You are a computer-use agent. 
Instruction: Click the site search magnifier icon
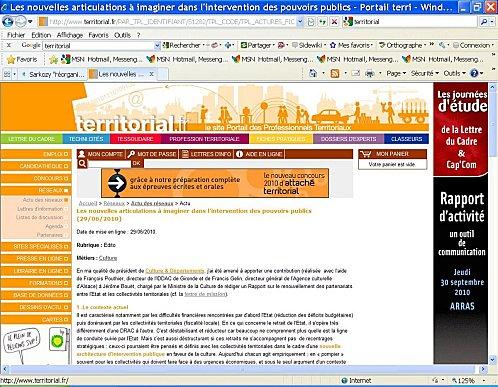[82, 163]
